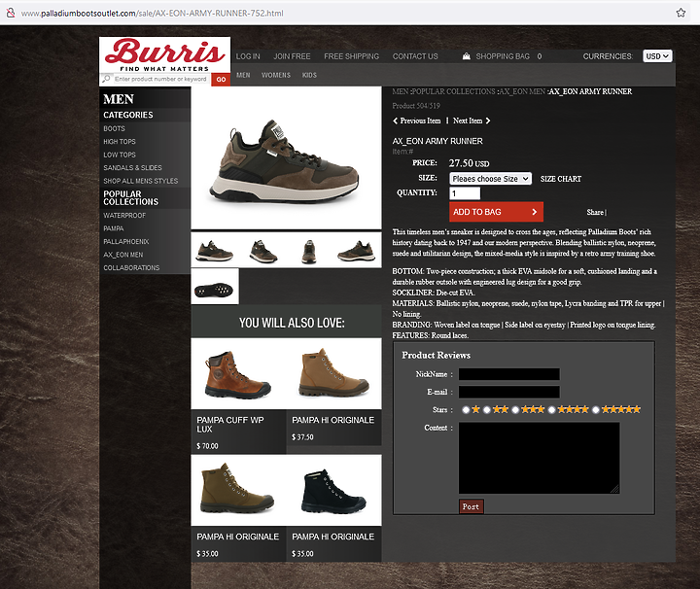Click LOW TOPS in the sidebar

[120, 155]
